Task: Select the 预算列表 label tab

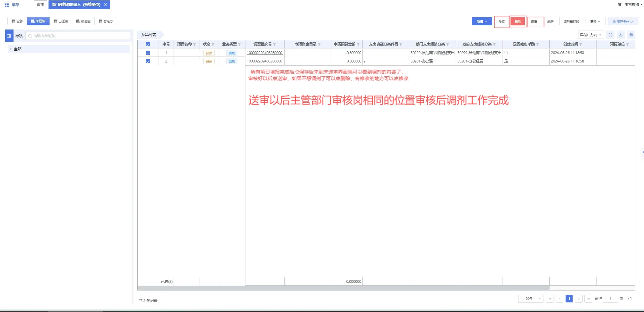Action: (149, 35)
